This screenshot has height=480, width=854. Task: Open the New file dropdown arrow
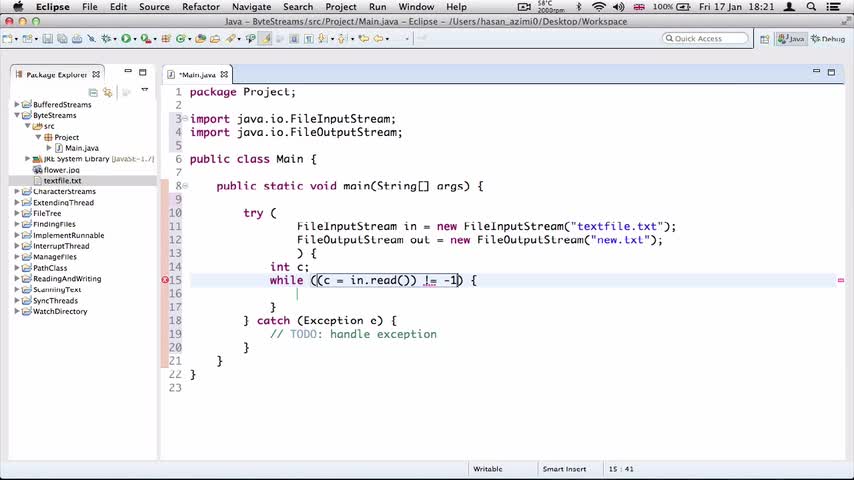pyautogui.click(x=16, y=39)
